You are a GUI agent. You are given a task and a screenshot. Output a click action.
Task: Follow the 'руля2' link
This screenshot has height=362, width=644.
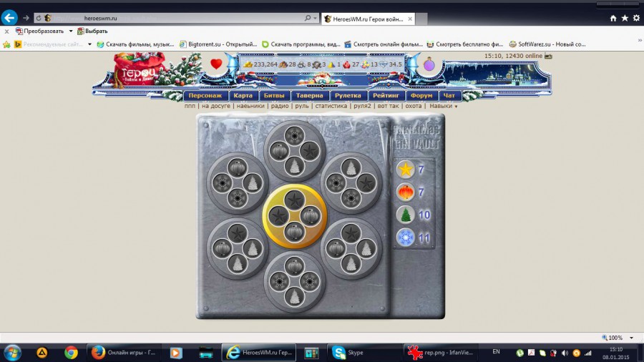pos(362,106)
